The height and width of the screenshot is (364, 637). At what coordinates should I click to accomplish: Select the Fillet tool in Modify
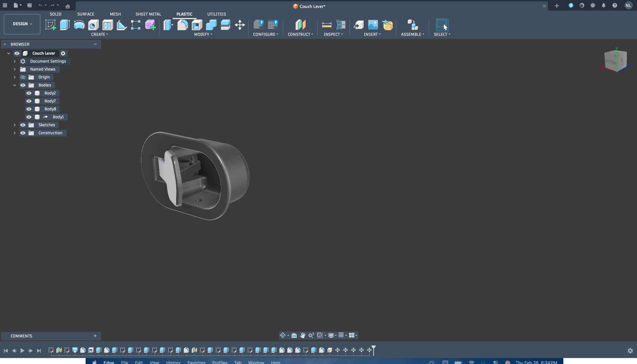click(x=182, y=25)
